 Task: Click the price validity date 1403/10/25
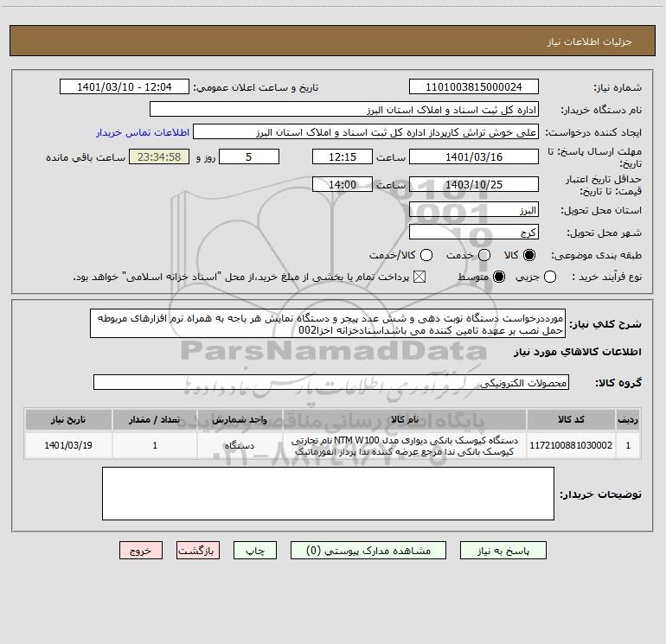coord(474,184)
